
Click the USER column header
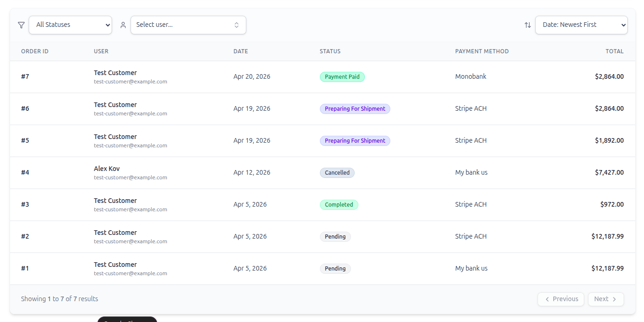[101, 51]
